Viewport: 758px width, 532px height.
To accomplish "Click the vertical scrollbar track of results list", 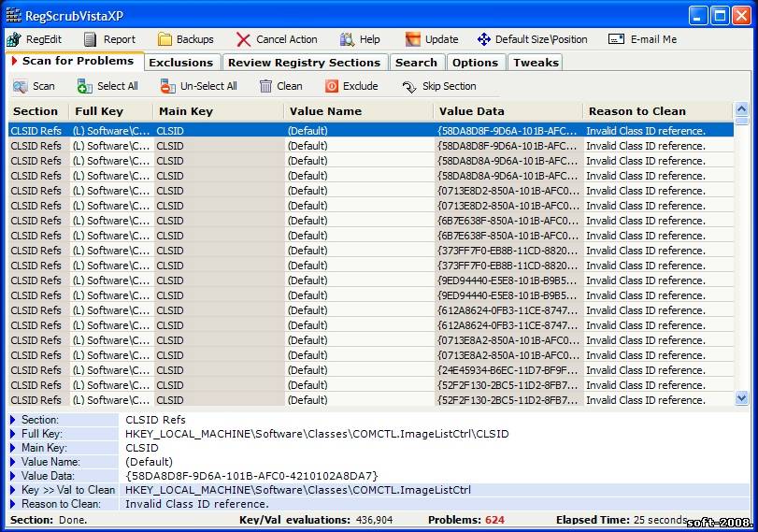I will (x=741, y=256).
